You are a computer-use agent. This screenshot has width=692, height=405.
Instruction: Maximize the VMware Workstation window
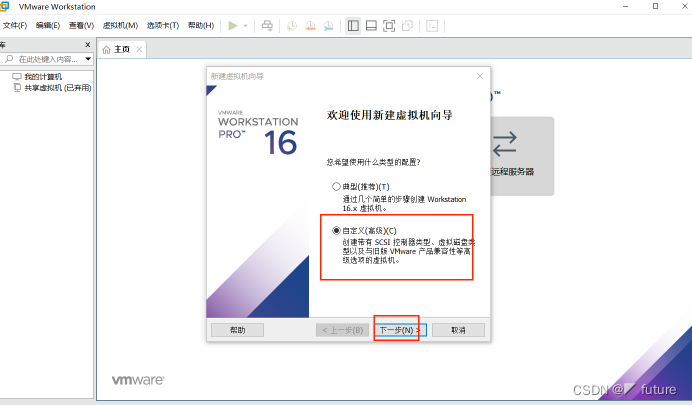[x=655, y=6]
